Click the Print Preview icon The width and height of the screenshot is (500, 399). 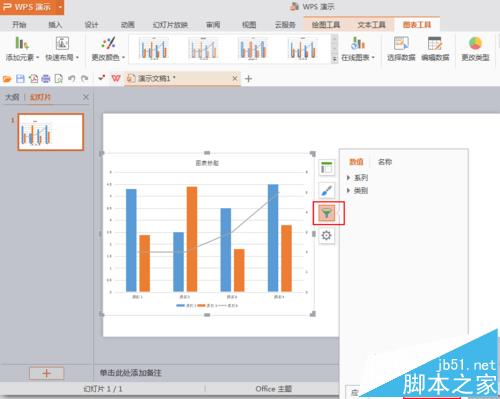pos(58,79)
